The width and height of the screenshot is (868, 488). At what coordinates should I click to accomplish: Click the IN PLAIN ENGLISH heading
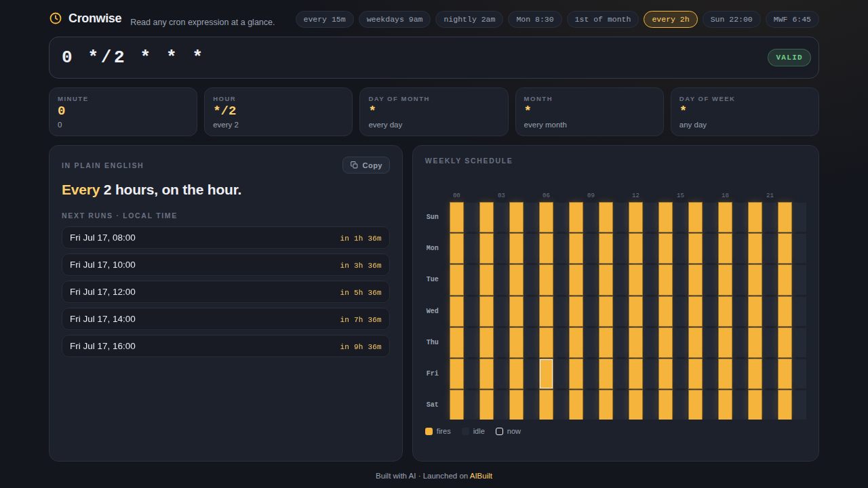(102, 165)
